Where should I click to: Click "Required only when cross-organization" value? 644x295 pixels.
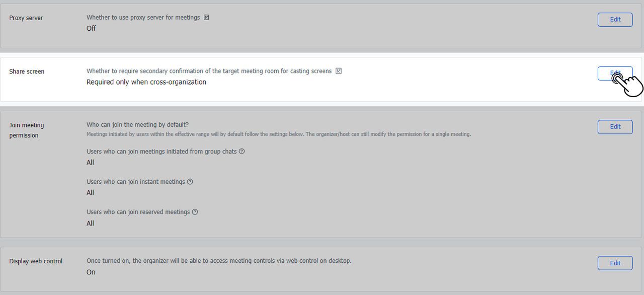pos(146,82)
